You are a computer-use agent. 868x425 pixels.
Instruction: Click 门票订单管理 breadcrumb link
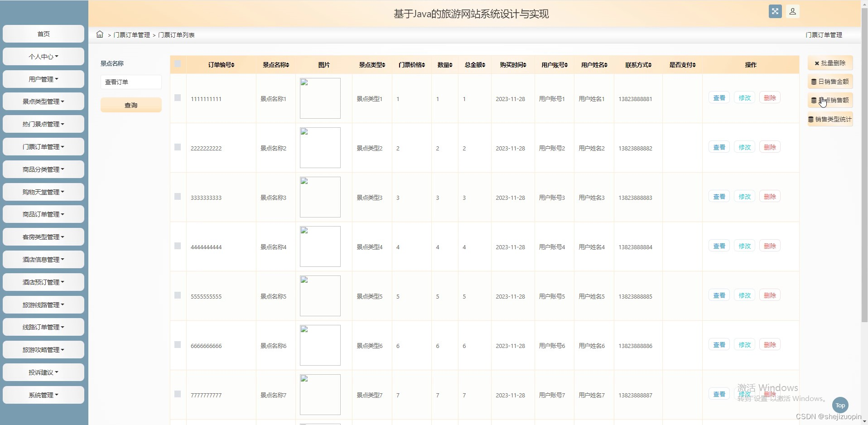tap(132, 35)
